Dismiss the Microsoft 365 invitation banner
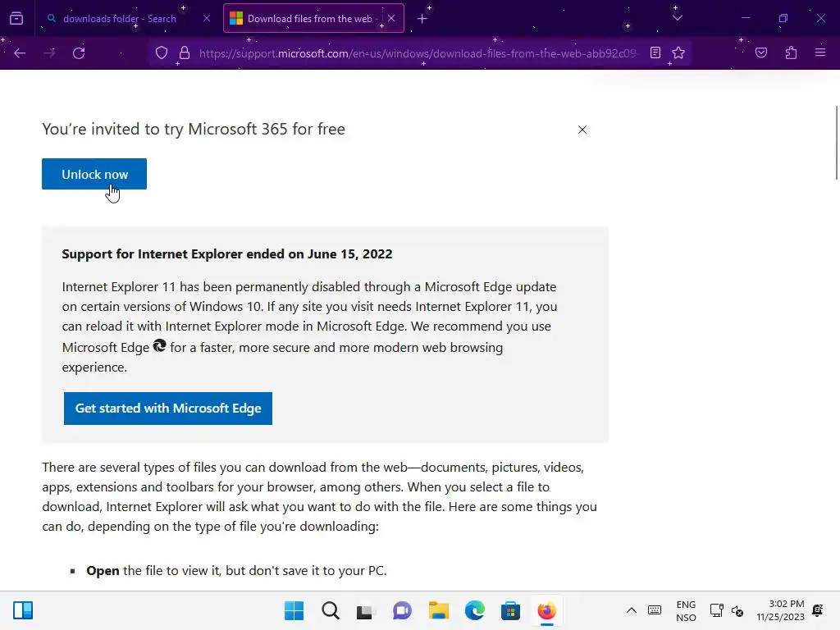 coord(582,130)
